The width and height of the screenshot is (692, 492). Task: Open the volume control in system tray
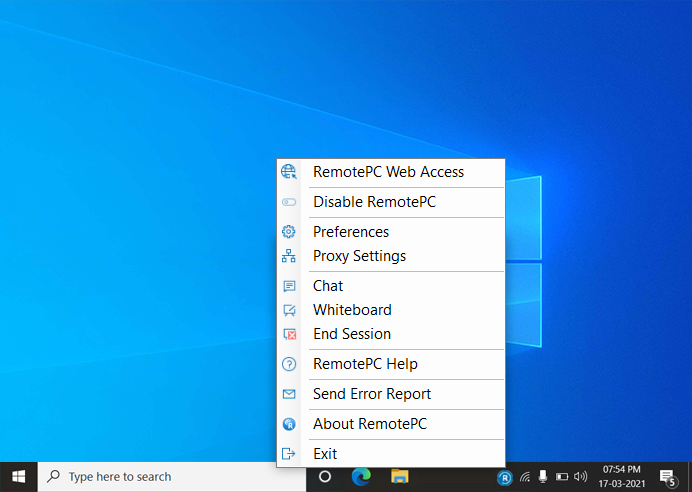(x=580, y=477)
